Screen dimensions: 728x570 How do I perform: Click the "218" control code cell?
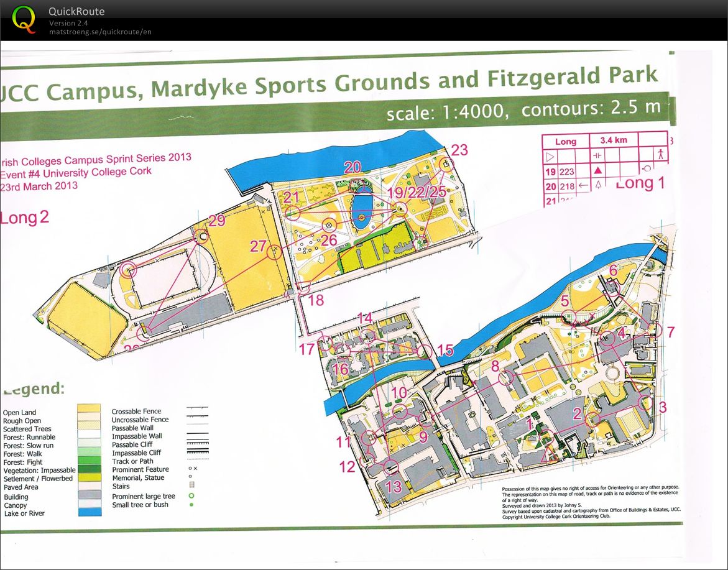point(566,186)
